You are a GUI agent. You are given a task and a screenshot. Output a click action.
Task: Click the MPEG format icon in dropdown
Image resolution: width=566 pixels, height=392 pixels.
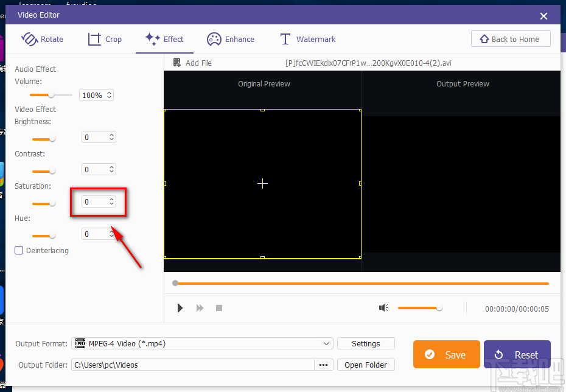[80, 343]
